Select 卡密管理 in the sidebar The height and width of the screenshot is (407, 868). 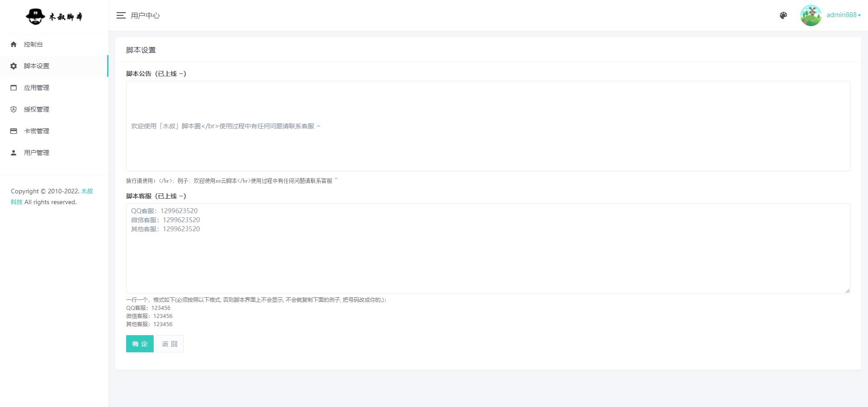[x=37, y=131]
